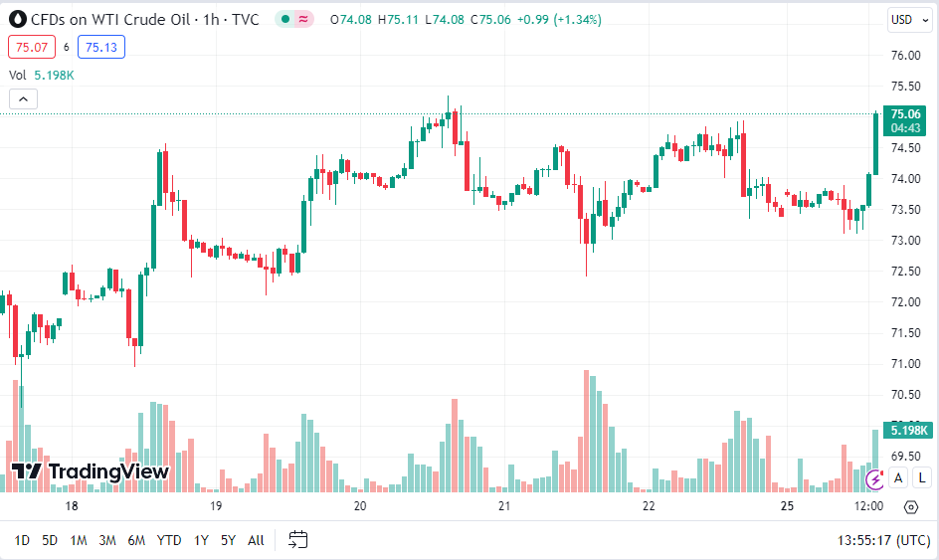The width and height of the screenshot is (939, 560).
Task: Open chart settings gear icon
Action: 911,507
